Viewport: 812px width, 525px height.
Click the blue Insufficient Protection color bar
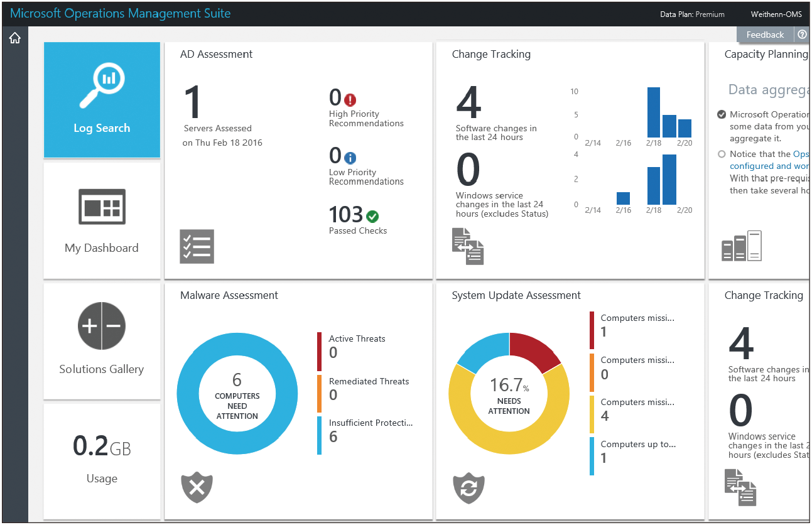click(x=319, y=436)
